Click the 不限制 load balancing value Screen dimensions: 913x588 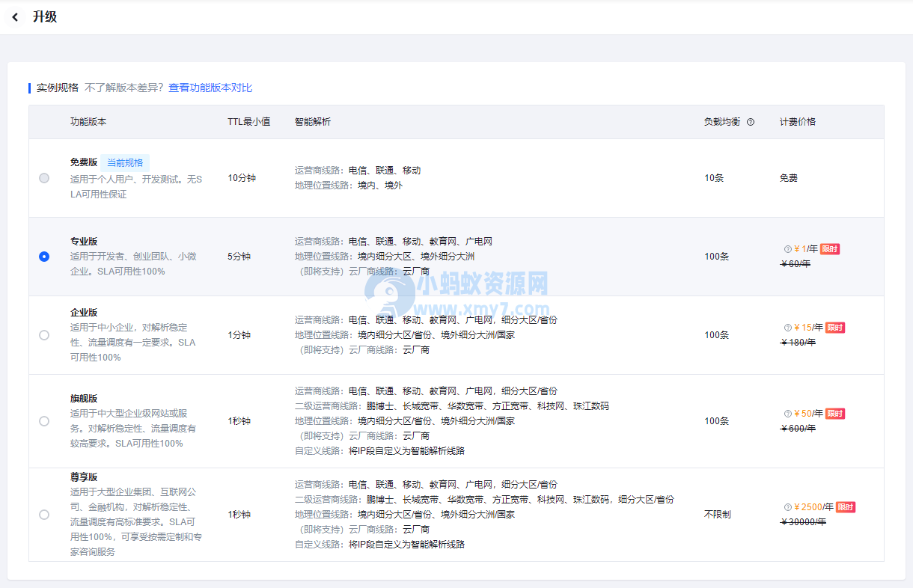[718, 515]
